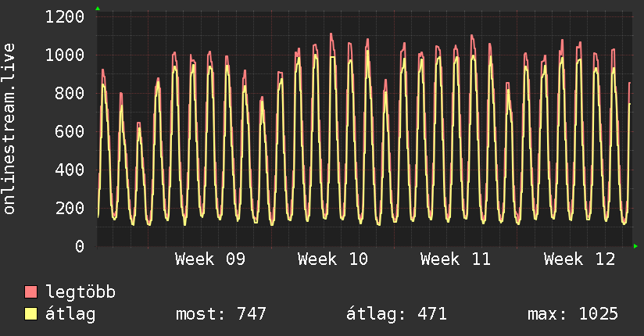Click the yellow átlag legend swatch
Viewport: 644px width, 336px height.
[x=31, y=314]
